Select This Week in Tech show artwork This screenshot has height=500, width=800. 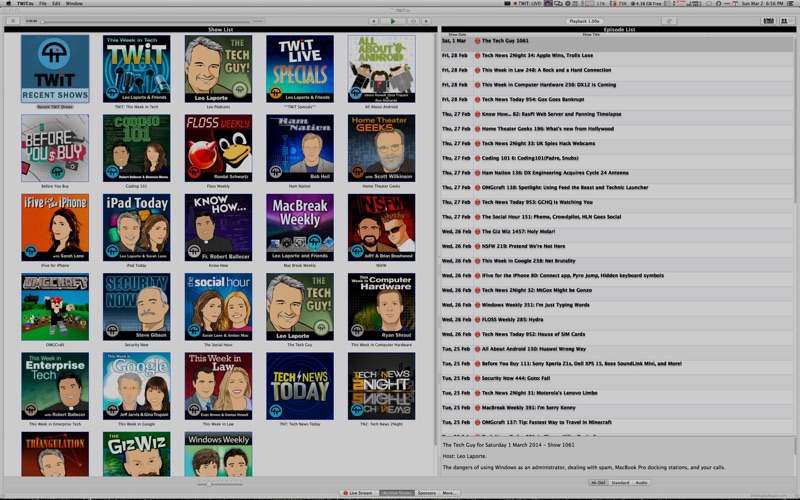point(137,69)
